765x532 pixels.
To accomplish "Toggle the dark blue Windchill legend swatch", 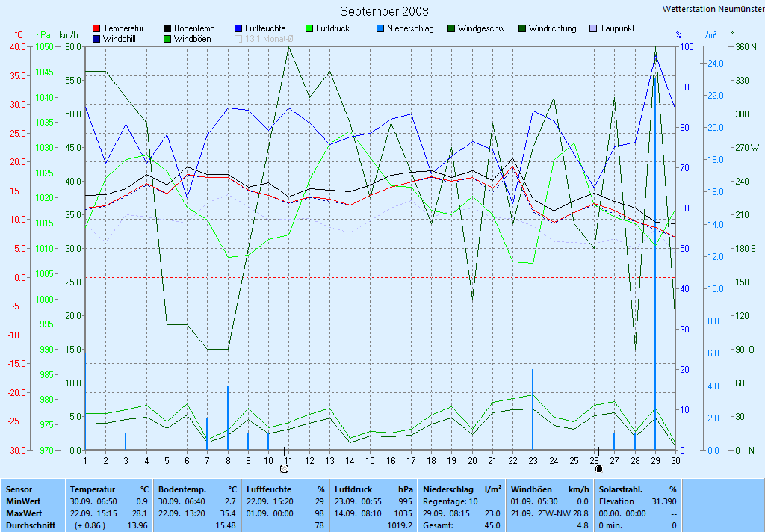I will [x=96, y=39].
